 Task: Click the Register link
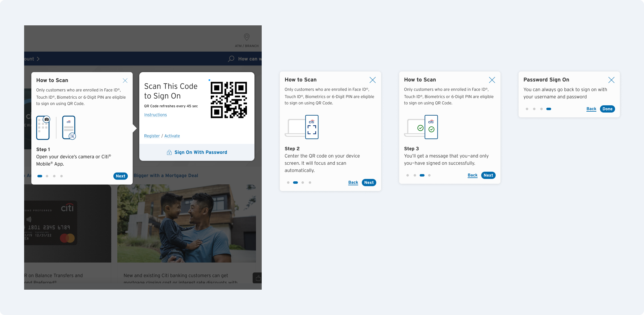[x=152, y=136]
